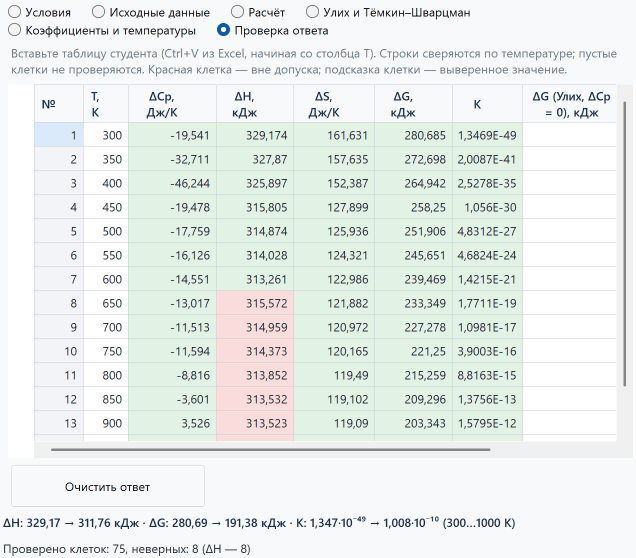Viewport: 636px width, 558px height.
Task: Click red ΔH cell 313,532
Action: [255, 399]
